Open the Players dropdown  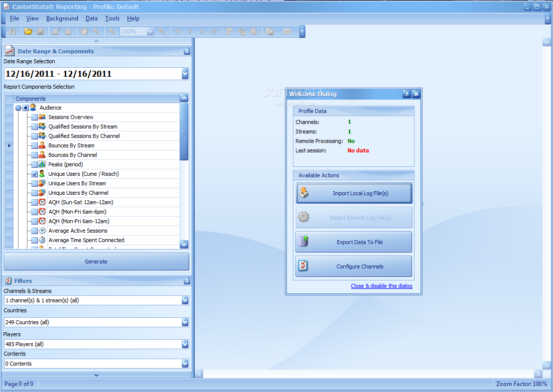[x=185, y=344]
